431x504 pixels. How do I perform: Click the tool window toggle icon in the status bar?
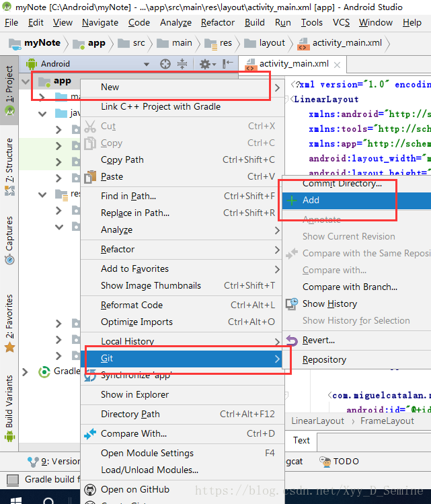click(x=13, y=480)
